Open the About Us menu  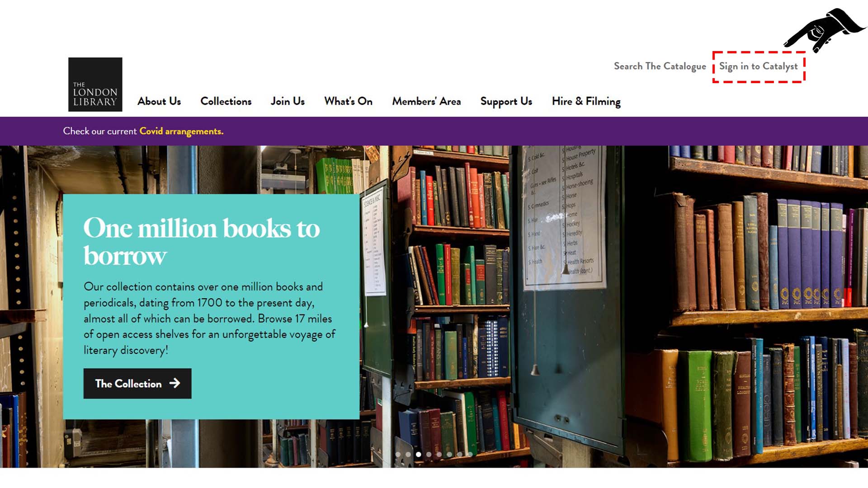[159, 101]
